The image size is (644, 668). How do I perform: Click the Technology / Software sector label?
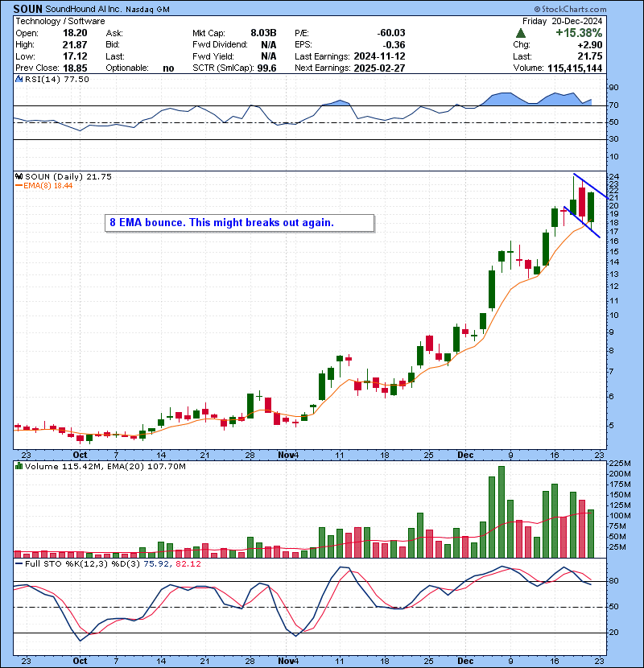pyautogui.click(x=60, y=21)
